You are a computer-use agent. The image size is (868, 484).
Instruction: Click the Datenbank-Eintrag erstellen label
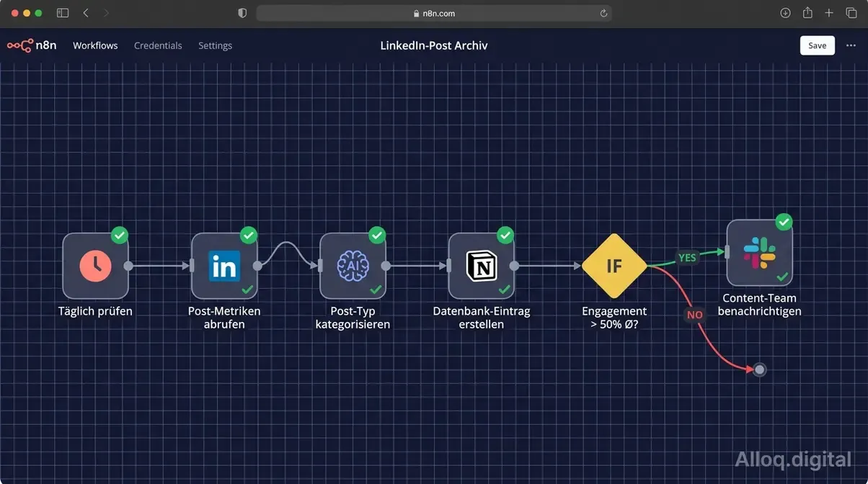(x=481, y=318)
